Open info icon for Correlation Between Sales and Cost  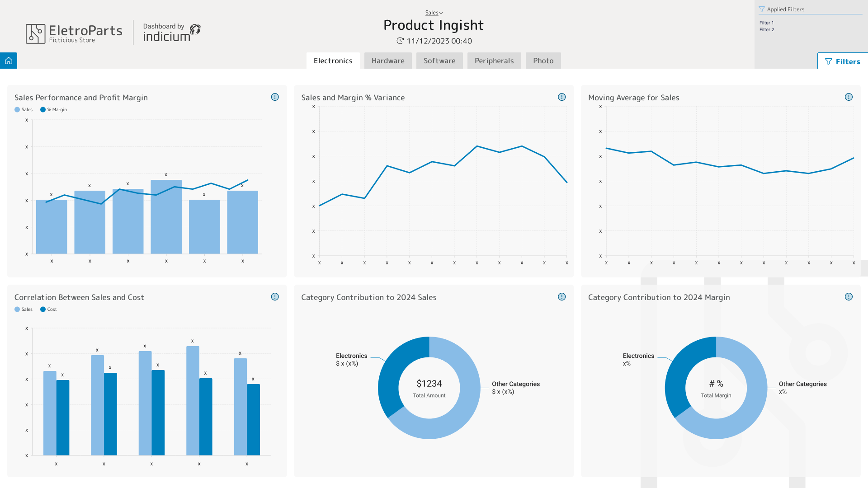coord(275,297)
